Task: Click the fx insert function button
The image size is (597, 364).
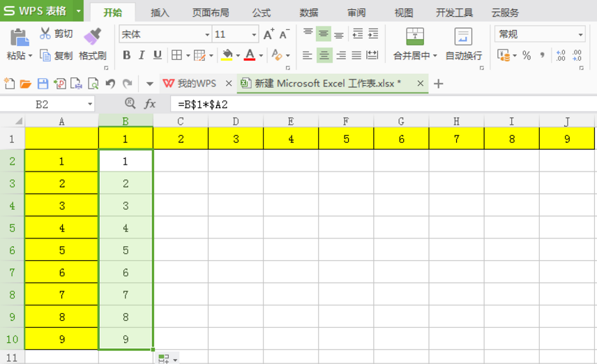Action: click(150, 104)
